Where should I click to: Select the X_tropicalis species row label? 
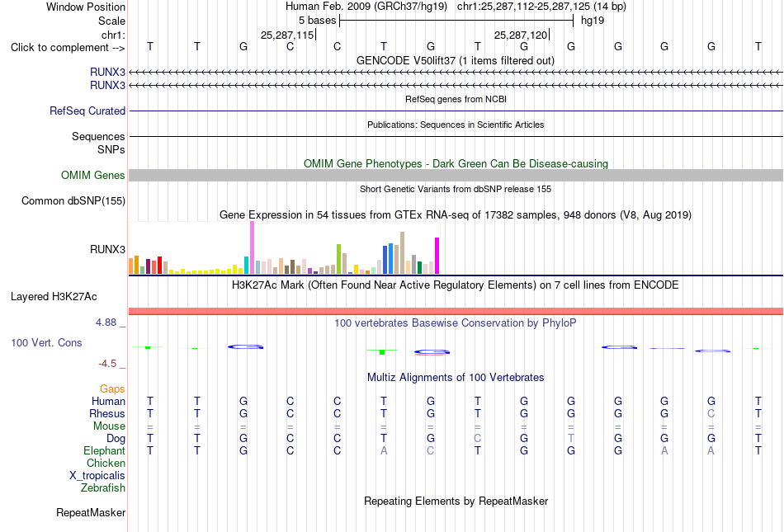[97, 476]
